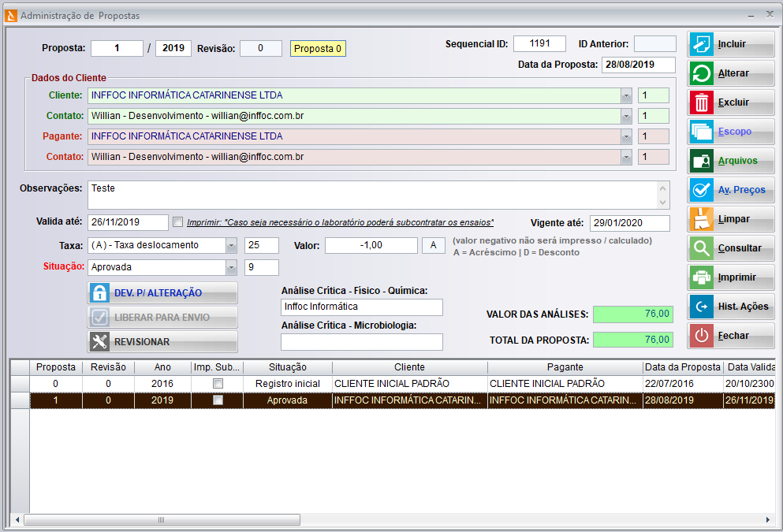Toggle the Imprimir subcontratar checkbox

pyautogui.click(x=177, y=222)
